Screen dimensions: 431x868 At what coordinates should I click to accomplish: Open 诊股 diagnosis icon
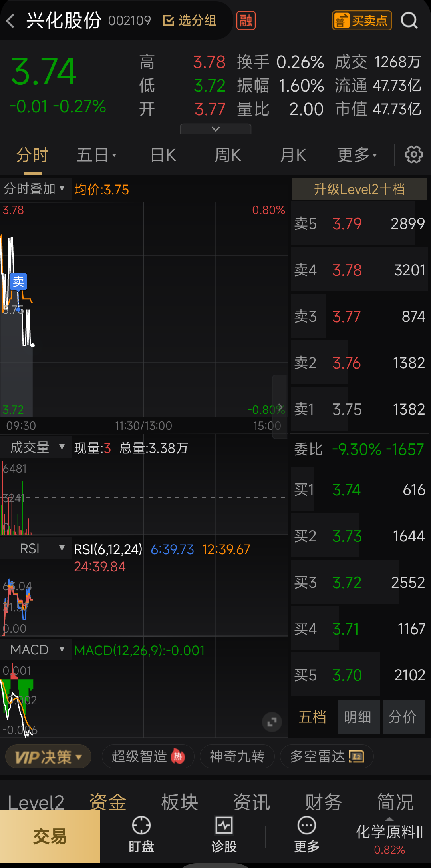224,825
